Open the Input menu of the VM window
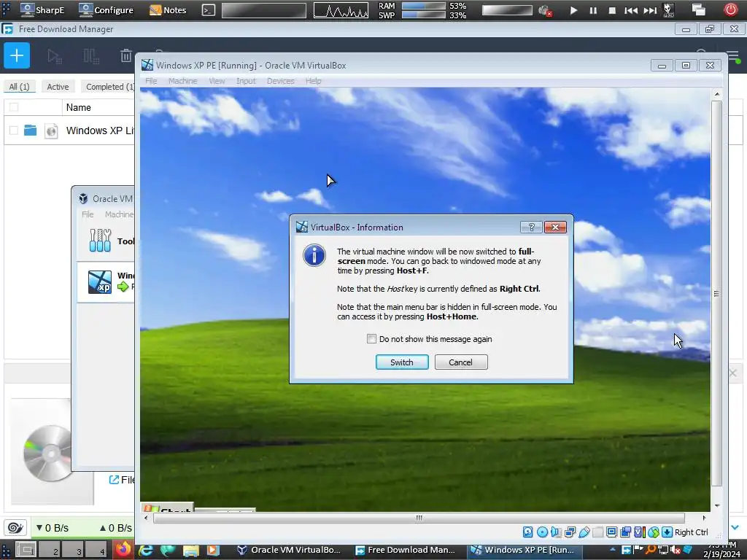The height and width of the screenshot is (560, 747). tap(246, 81)
